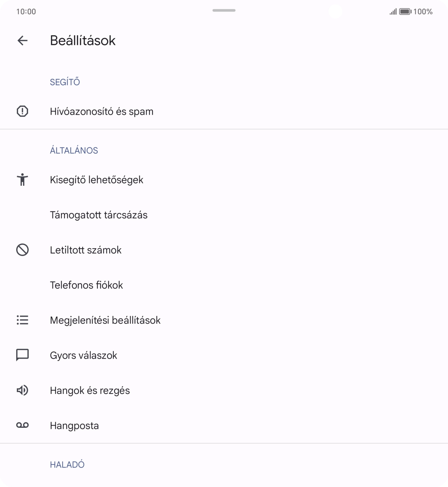Click the Letiltott számok blocked icon
Screen dimensions: 448x487
(22, 250)
